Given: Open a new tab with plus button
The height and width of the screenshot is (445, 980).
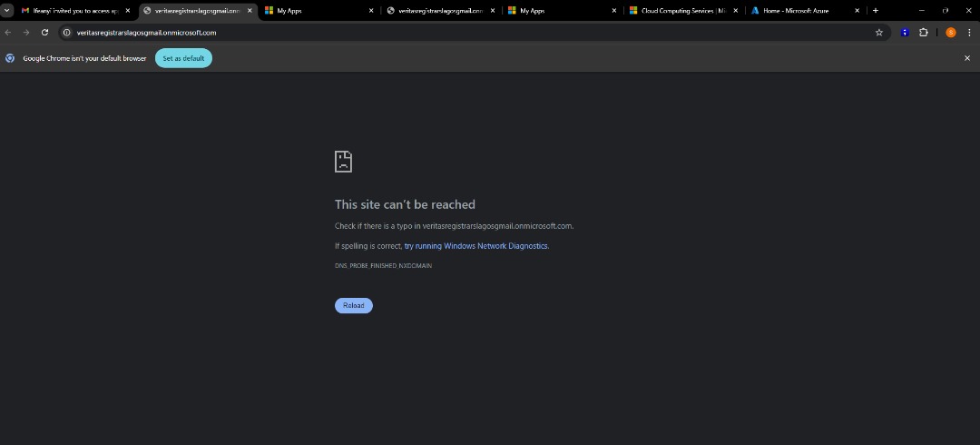Looking at the screenshot, I should coord(876,10).
